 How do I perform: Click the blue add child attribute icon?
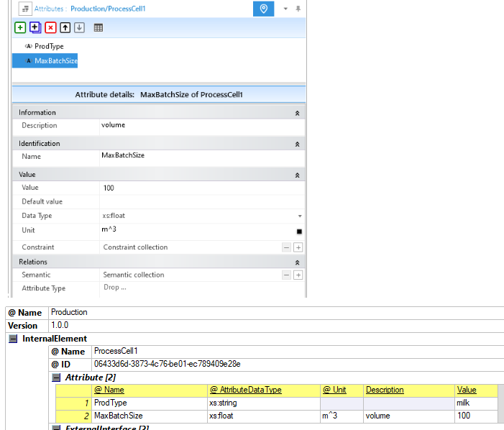[35, 27]
